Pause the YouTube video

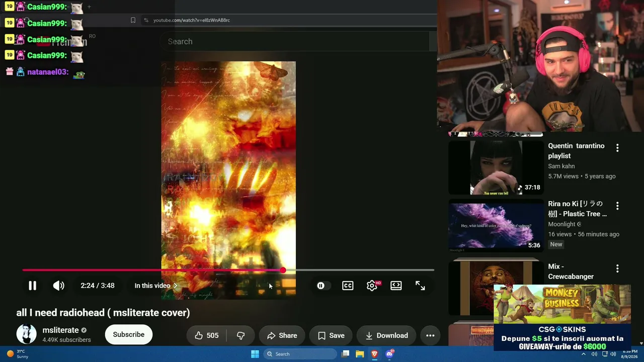pyautogui.click(x=32, y=286)
